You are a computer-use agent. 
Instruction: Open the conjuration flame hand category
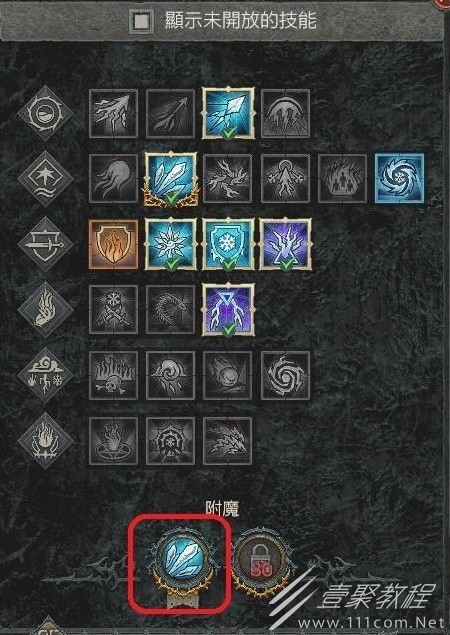[x=45, y=310]
